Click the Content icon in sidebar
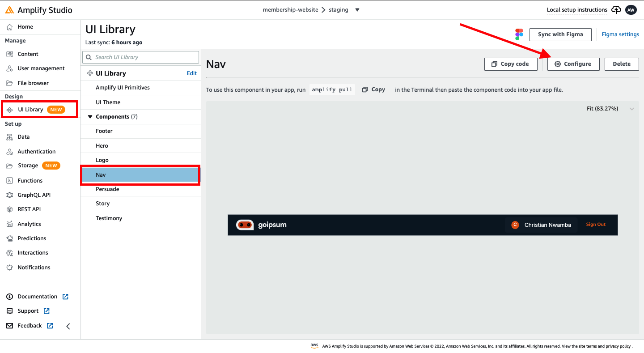The width and height of the screenshot is (644, 353). (9, 54)
